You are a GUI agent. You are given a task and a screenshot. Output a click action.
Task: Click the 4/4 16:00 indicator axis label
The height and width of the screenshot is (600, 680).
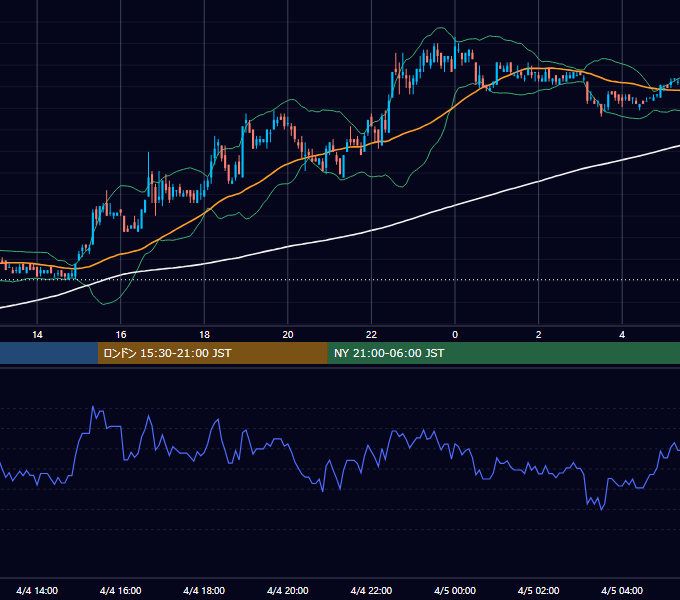click(x=121, y=590)
